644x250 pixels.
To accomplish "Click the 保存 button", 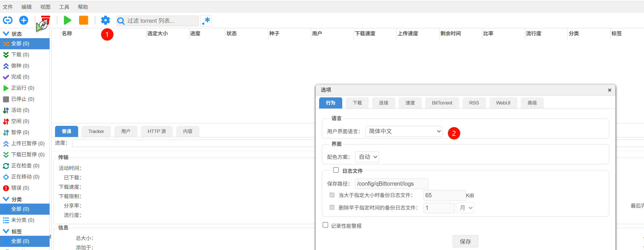I will click(465, 241).
